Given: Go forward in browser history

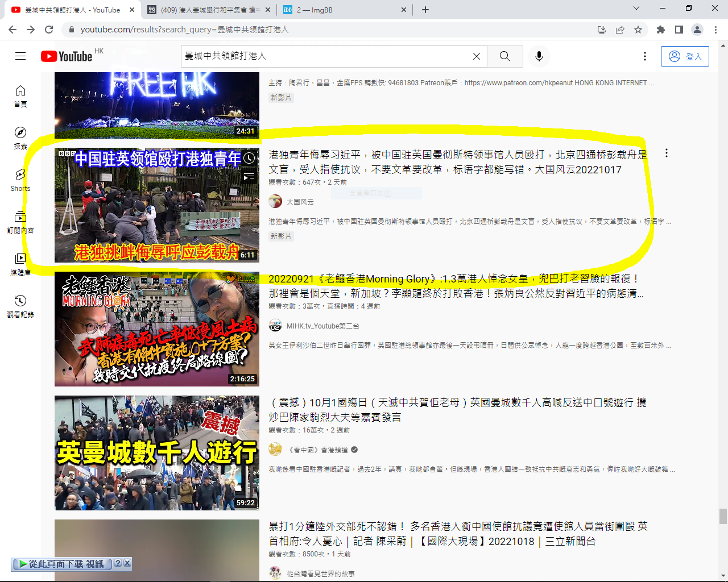Looking at the screenshot, I should (x=31, y=30).
